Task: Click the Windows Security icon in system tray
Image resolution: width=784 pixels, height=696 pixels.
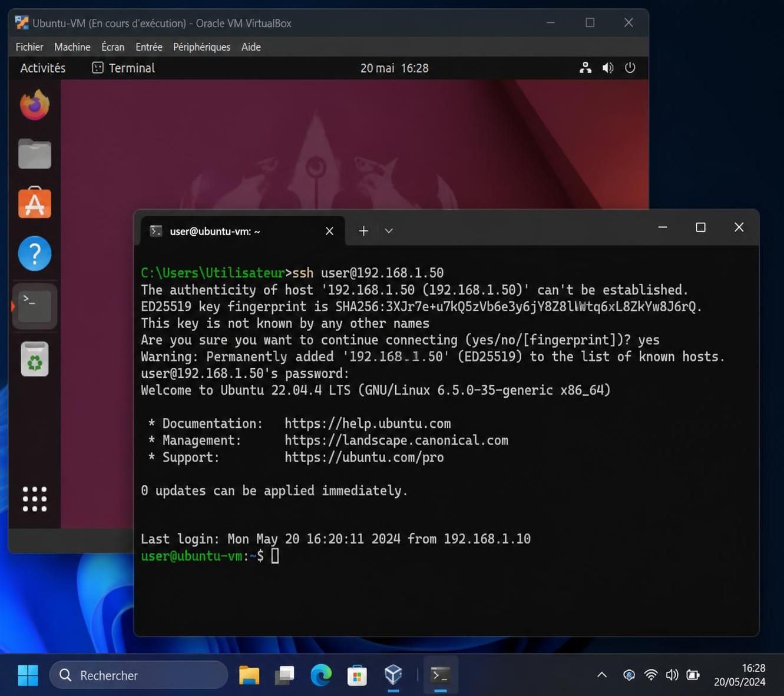Action: 629,675
